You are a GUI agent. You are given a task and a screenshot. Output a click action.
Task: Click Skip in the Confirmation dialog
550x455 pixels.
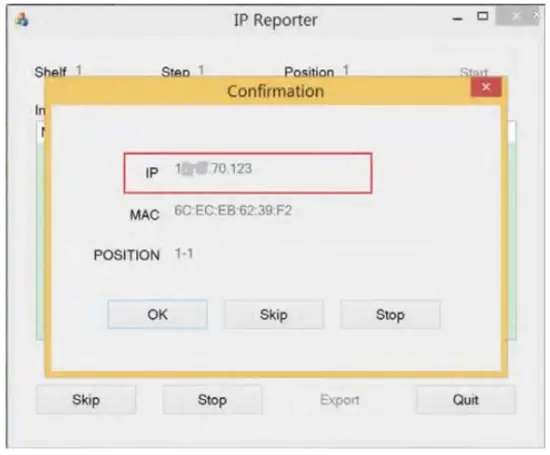274,314
